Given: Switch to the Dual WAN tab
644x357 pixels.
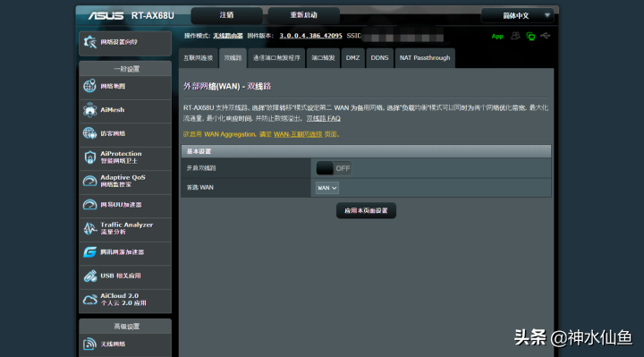Looking at the screenshot, I should (x=233, y=58).
